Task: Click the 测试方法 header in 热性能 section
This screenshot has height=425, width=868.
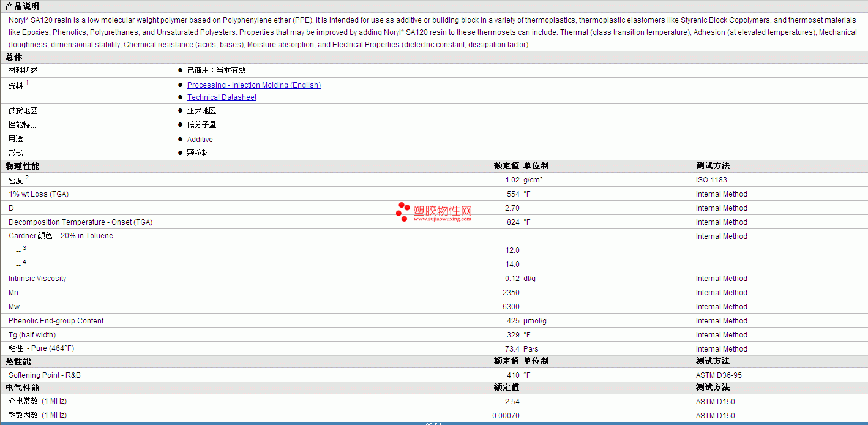Action: tap(713, 361)
